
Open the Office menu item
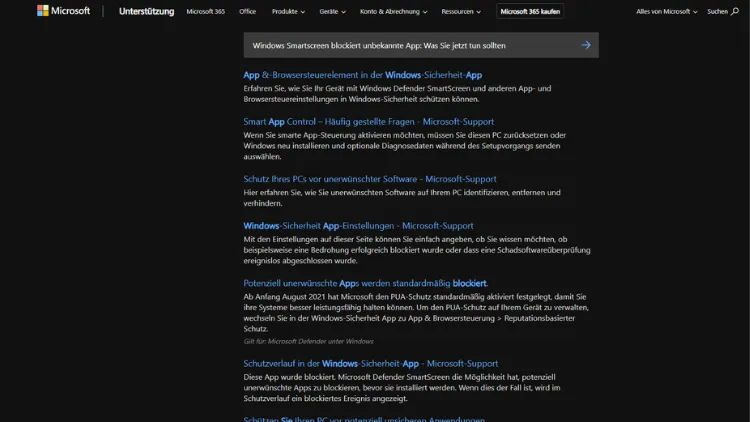(247, 11)
